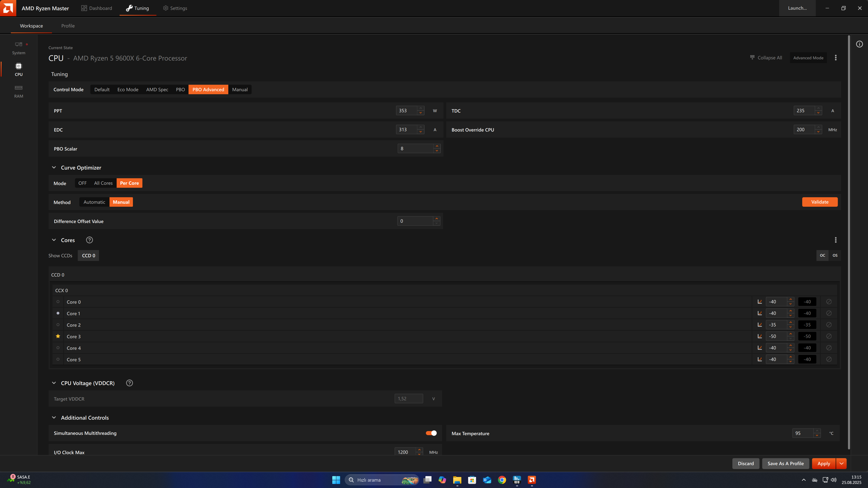Open Chrome from the taskbar
The image size is (868, 488).
(502, 480)
